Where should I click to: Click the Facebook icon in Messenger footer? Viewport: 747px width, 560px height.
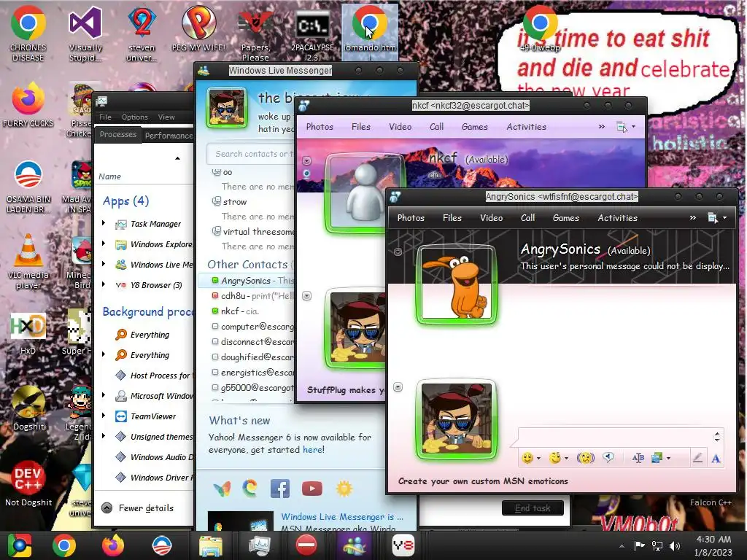280,489
